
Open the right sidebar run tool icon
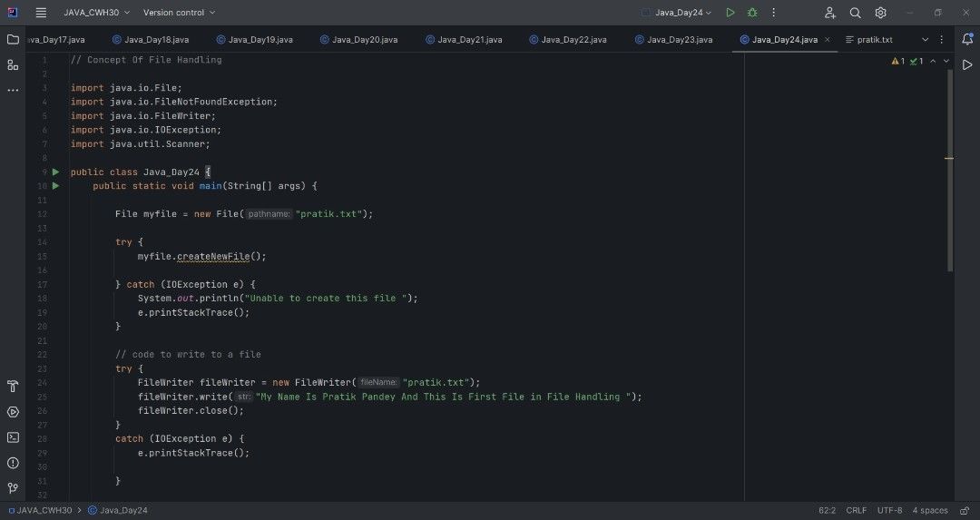[x=967, y=65]
